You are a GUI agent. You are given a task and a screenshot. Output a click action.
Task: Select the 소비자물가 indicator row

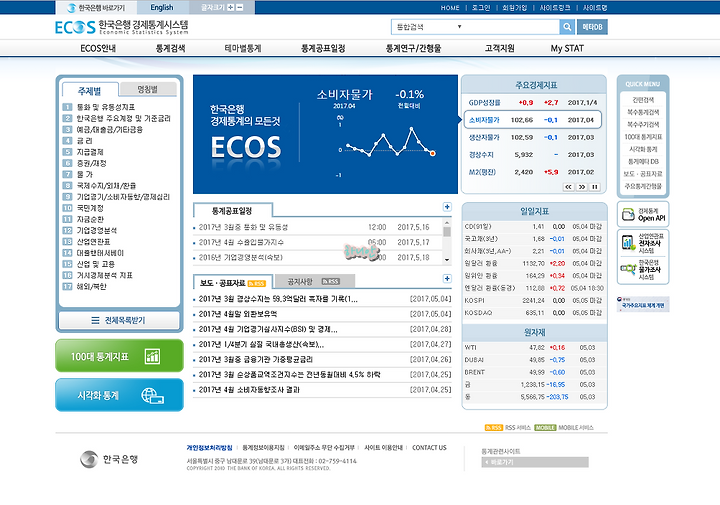pos(533,120)
